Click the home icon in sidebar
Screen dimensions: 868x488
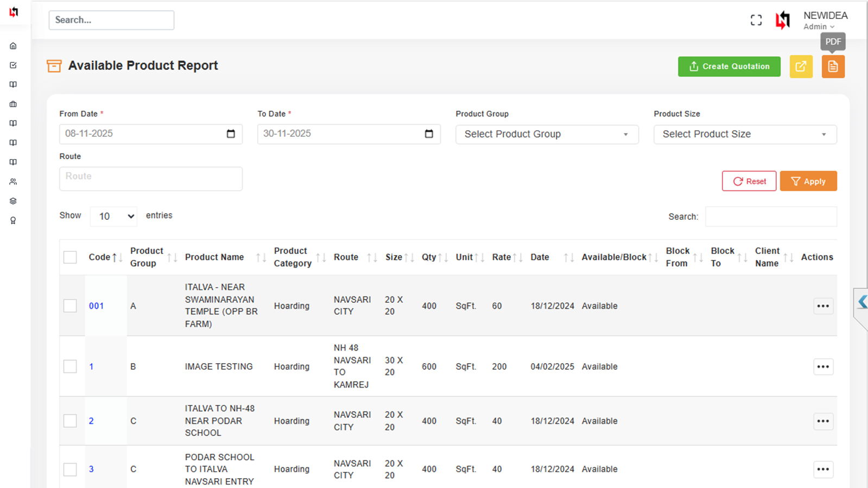click(x=13, y=46)
